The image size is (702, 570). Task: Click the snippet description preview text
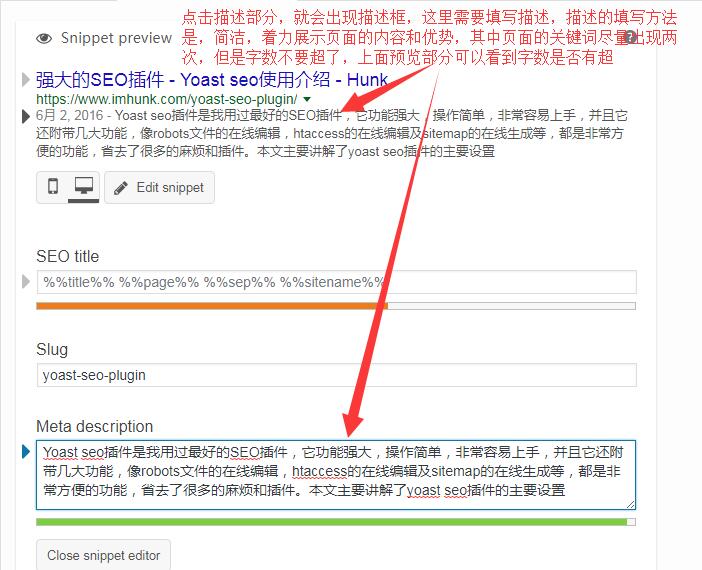[x=331, y=133]
